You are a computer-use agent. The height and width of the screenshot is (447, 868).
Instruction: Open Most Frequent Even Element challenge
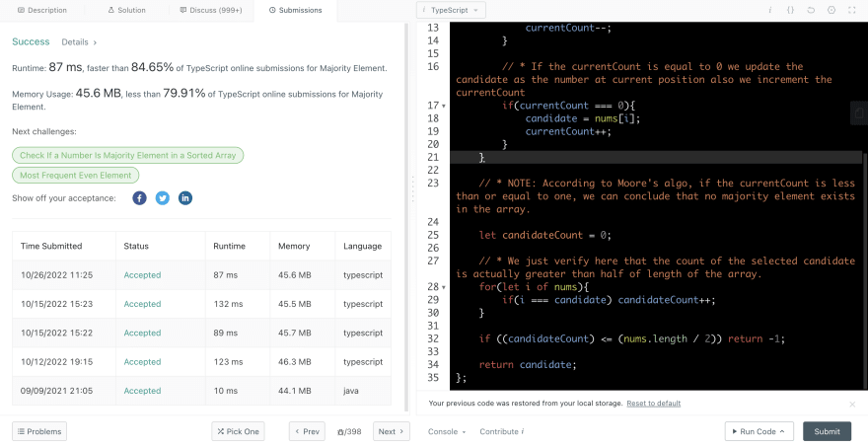coord(75,175)
